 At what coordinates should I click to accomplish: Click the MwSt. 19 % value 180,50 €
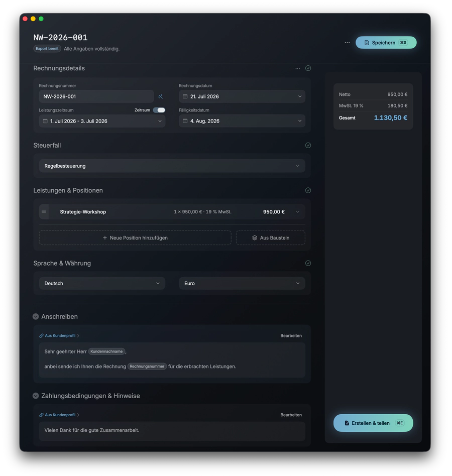pos(397,105)
